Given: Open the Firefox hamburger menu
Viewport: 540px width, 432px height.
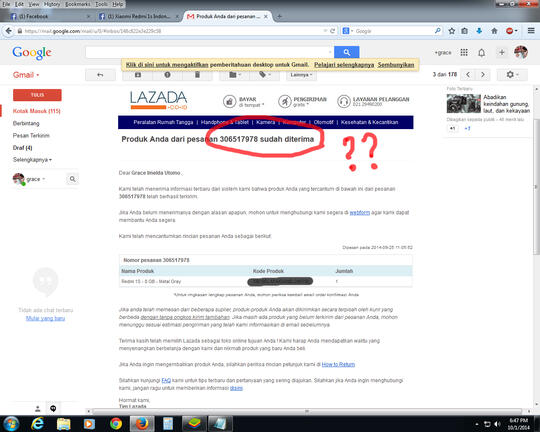Looking at the screenshot, I should [531, 31].
